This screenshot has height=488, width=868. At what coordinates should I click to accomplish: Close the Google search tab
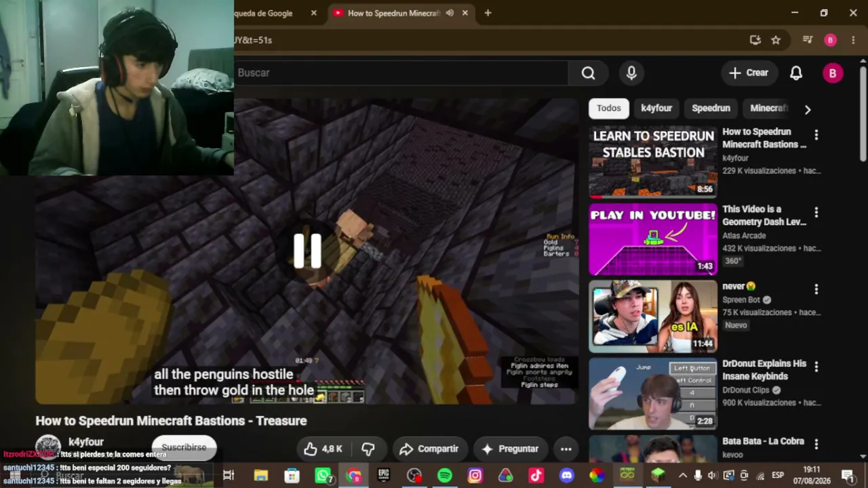313,13
